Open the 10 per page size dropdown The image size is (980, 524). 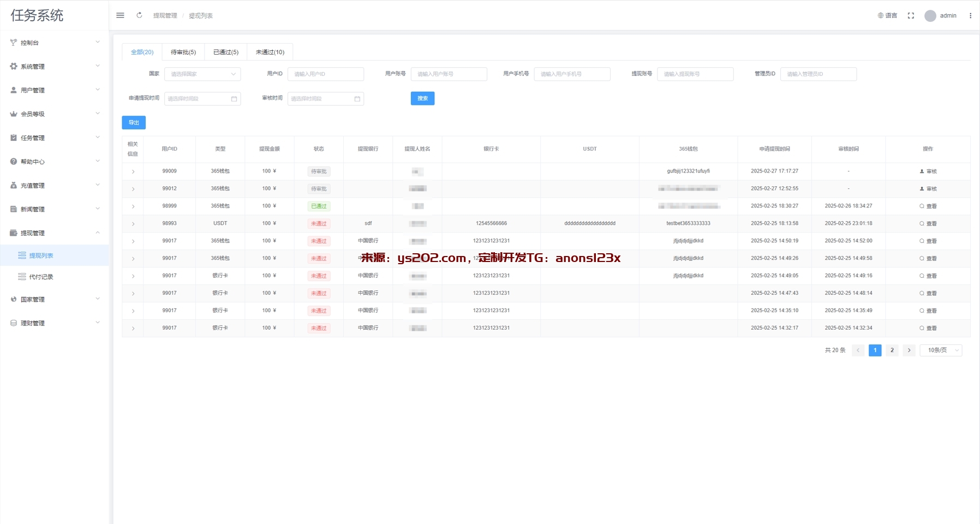click(941, 350)
